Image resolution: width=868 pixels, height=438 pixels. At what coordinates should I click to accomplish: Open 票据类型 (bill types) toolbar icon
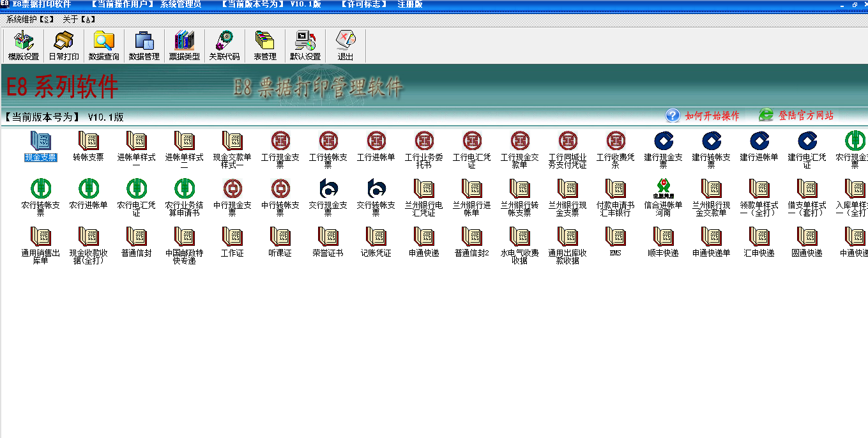185,46
